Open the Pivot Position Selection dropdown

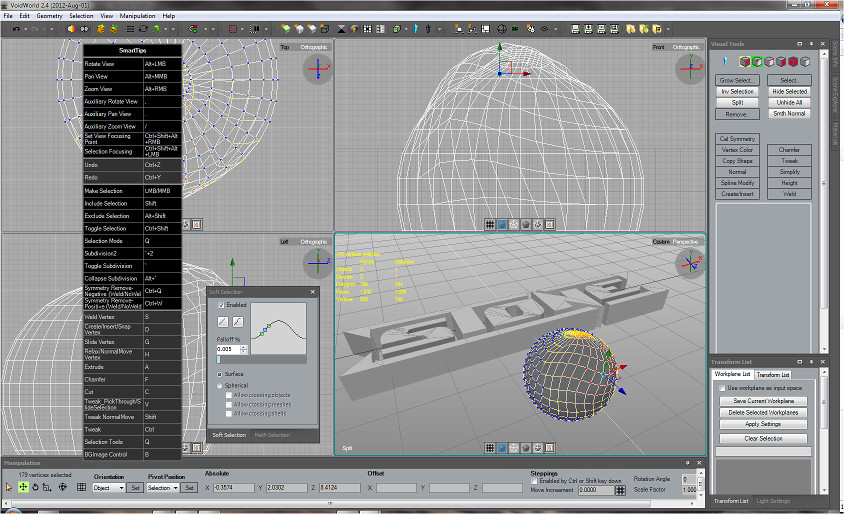click(162, 488)
